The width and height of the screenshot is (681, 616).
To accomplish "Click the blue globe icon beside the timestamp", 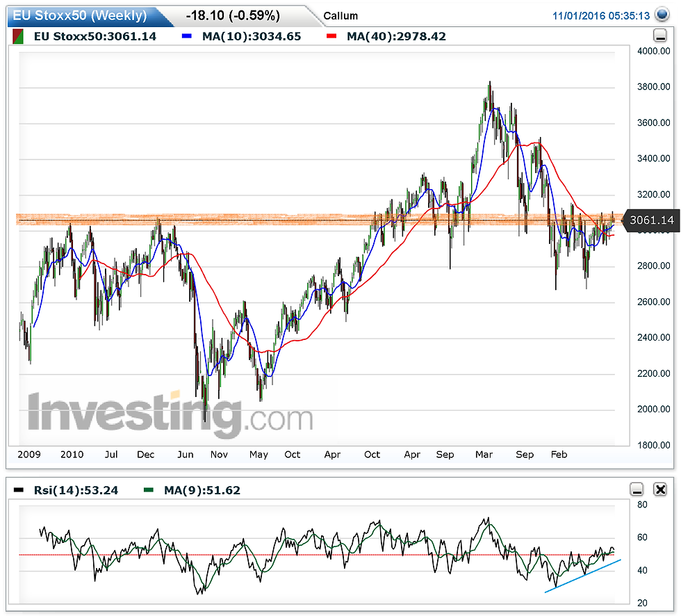I will tap(662, 15).
